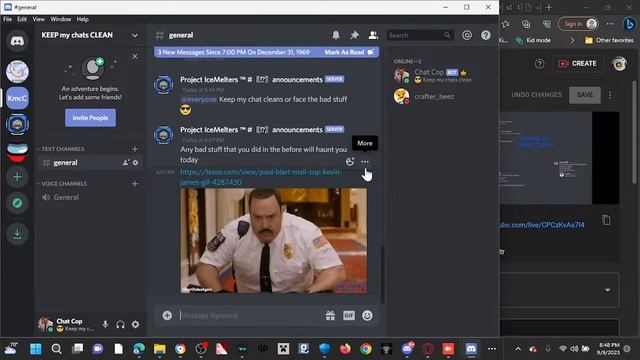The height and width of the screenshot is (360, 640).
Task: Click the plus attach file button
Action: click(167, 315)
